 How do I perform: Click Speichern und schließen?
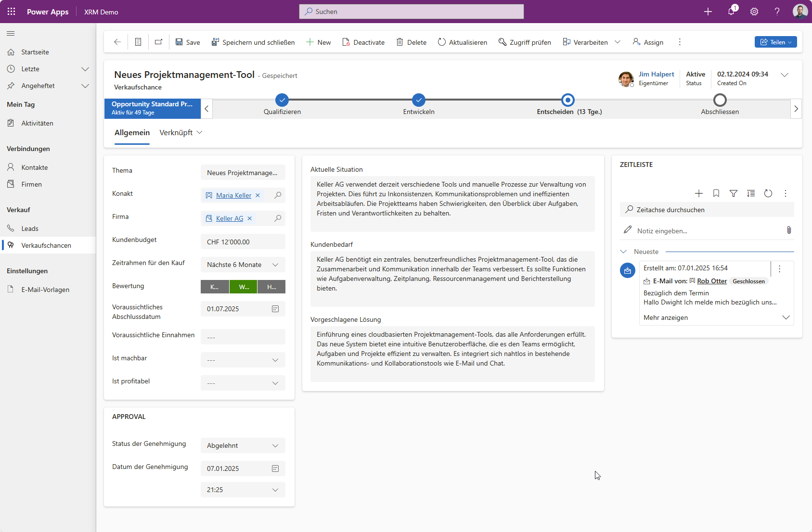pyautogui.click(x=253, y=42)
